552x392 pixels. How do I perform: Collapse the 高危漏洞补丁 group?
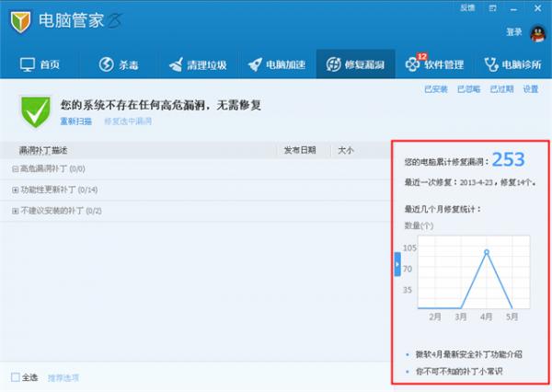(x=15, y=168)
